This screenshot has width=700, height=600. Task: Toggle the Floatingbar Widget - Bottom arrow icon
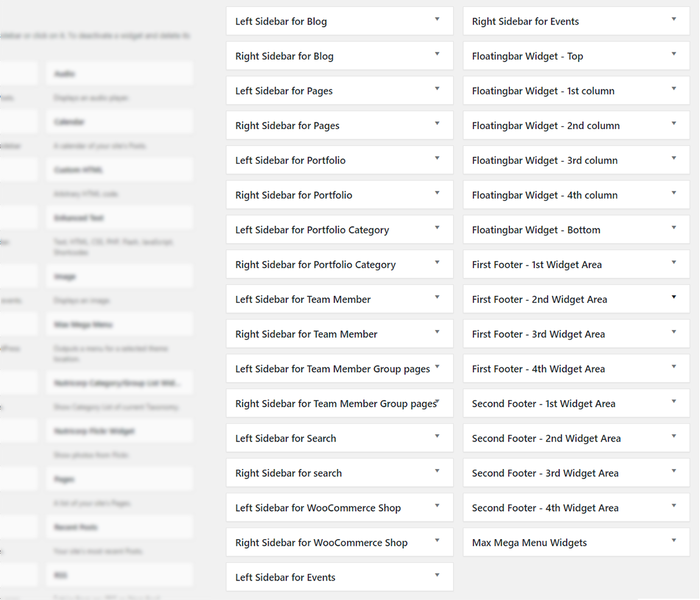click(674, 228)
